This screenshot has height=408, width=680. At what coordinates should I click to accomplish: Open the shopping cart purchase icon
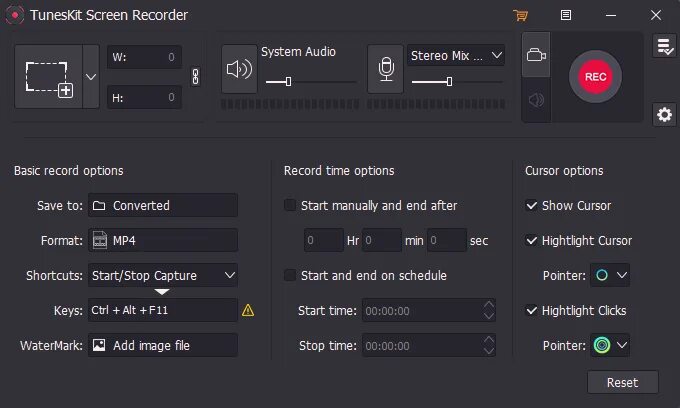[x=520, y=15]
